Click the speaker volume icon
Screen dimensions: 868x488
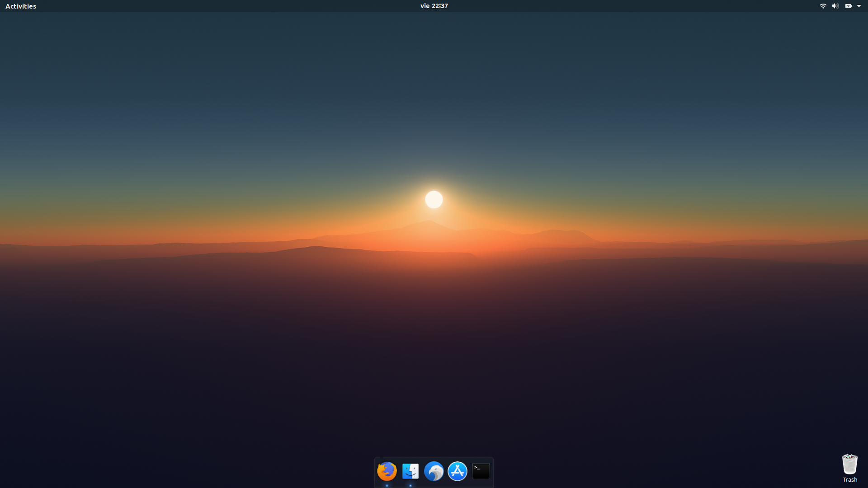click(835, 6)
